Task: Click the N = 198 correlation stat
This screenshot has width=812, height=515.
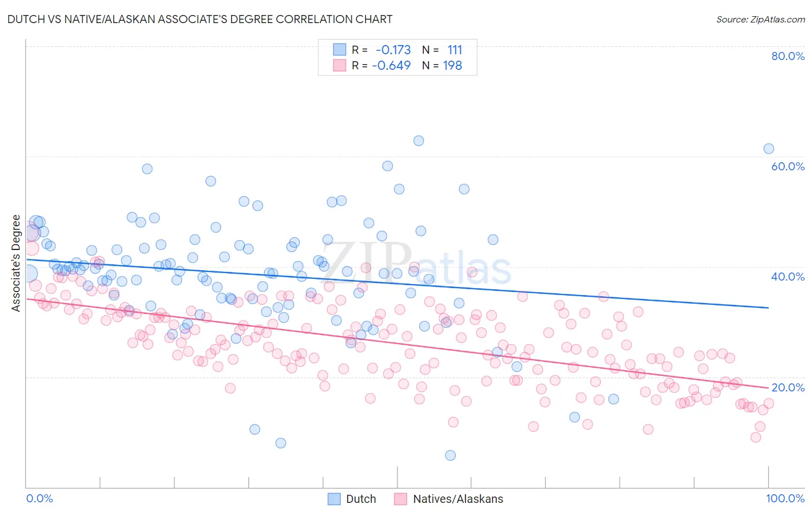Action: pos(442,65)
